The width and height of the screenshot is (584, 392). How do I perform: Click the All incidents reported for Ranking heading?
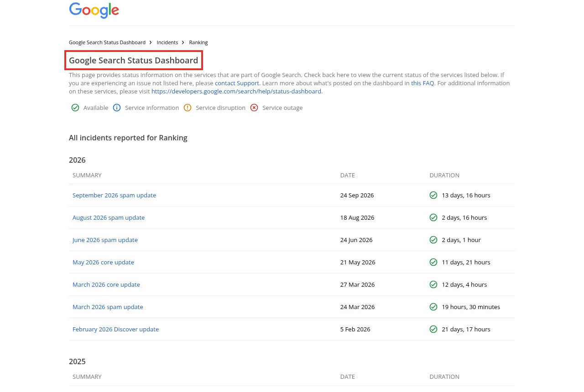(128, 138)
